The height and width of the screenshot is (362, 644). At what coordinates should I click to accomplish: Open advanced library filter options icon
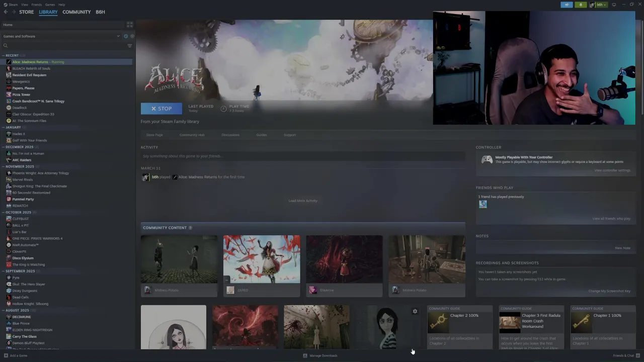click(130, 46)
